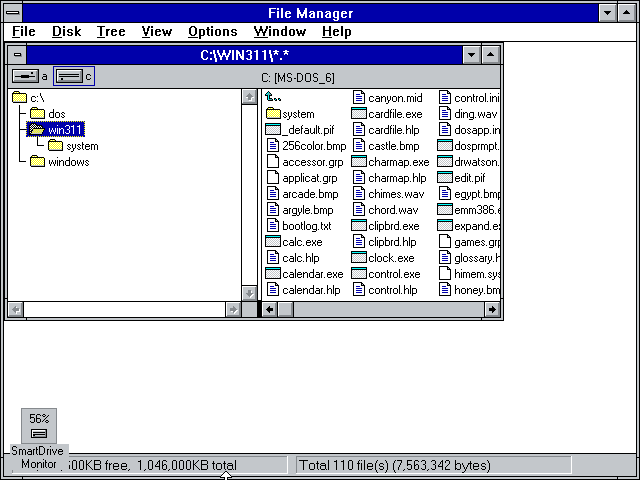Viewport: 640px width, 480px height.
Task: Click file list scroll right arrow
Action: [x=492, y=309]
